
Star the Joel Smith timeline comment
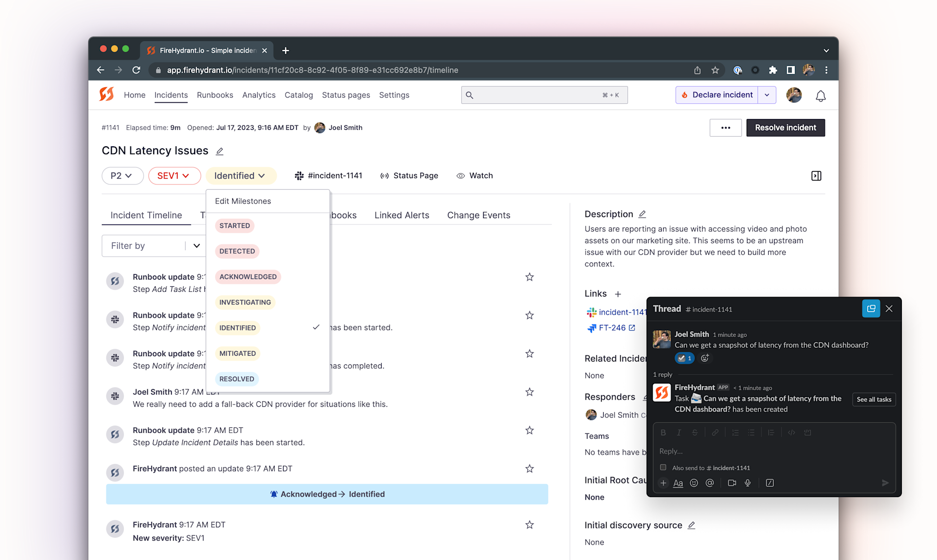tap(530, 392)
